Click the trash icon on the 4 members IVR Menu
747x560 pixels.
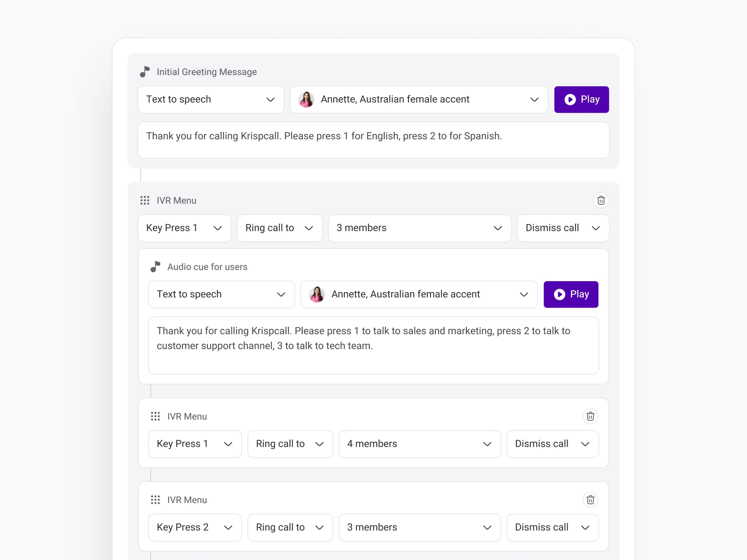tap(590, 416)
